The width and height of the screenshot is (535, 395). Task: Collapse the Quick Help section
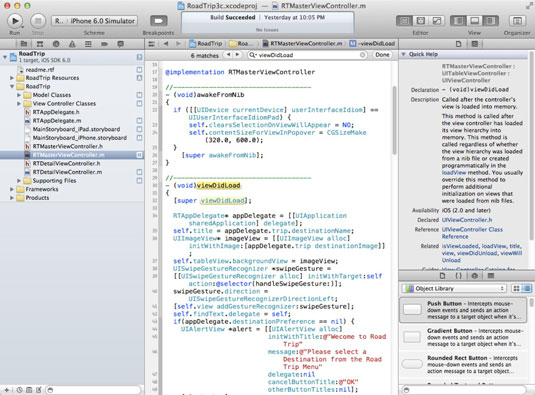click(403, 54)
